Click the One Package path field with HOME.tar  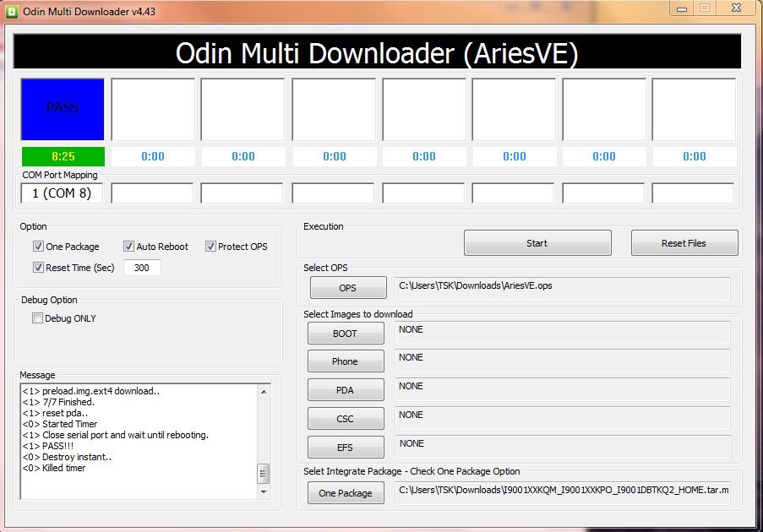(x=563, y=493)
